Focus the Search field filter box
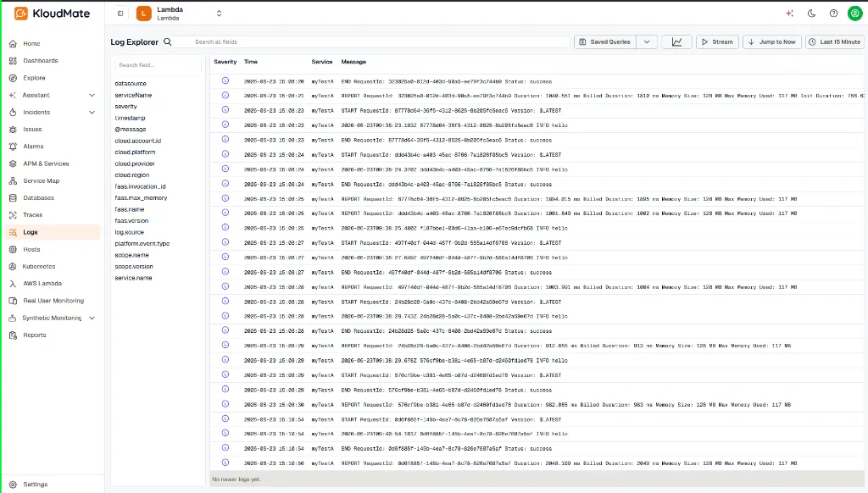This screenshot has height=493, width=868. pyautogui.click(x=158, y=65)
